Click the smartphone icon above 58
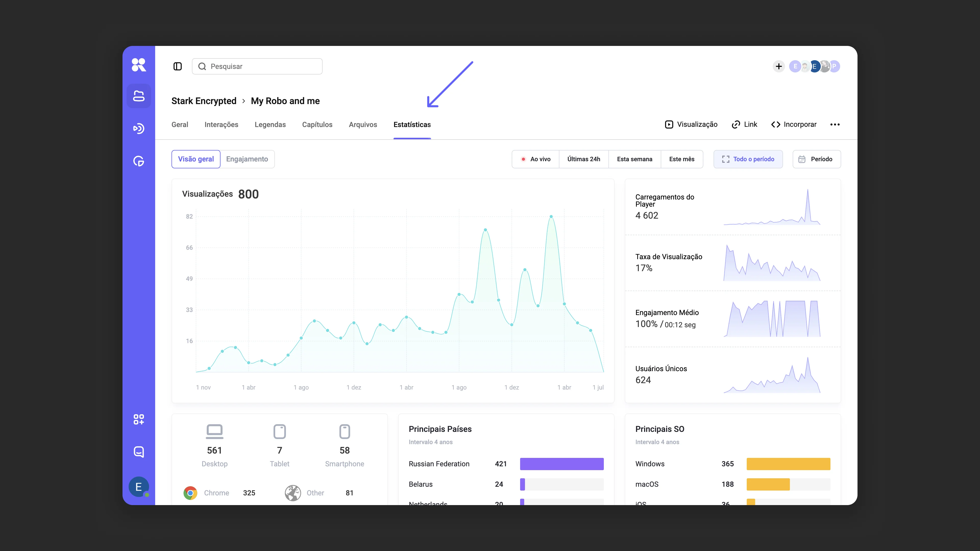Image resolution: width=980 pixels, height=551 pixels. click(x=345, y=432)
